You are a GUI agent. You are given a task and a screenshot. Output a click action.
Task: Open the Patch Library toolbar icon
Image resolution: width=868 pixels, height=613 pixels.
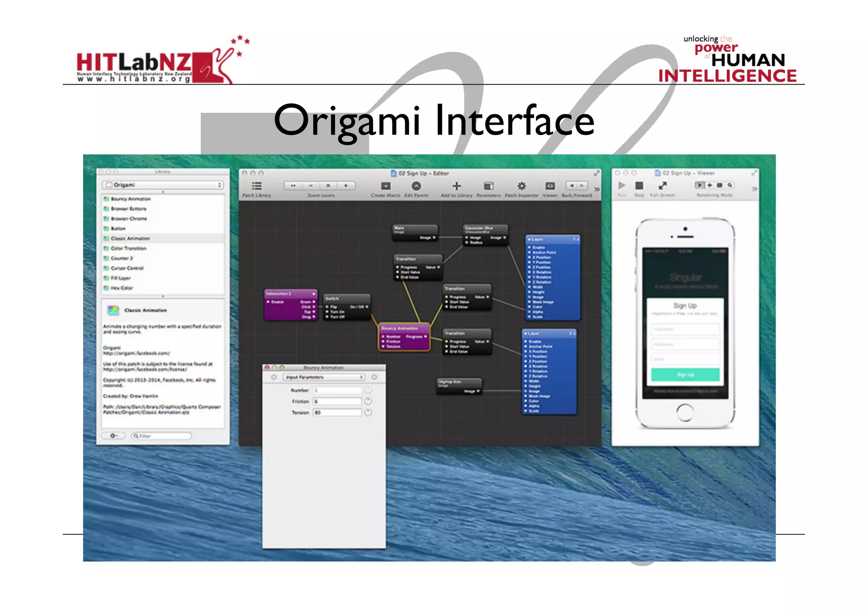click(257, 186)
